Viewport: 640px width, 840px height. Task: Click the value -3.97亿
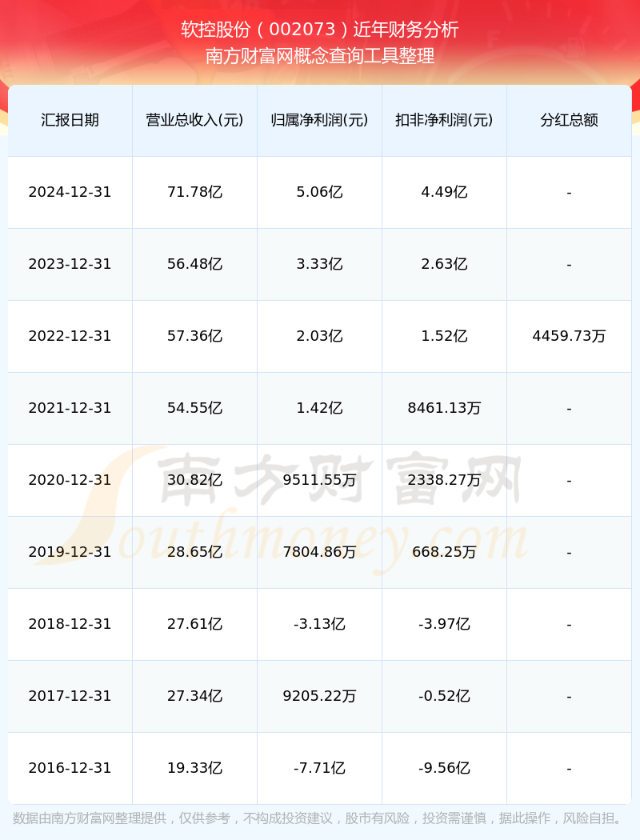tap(445, 624)
